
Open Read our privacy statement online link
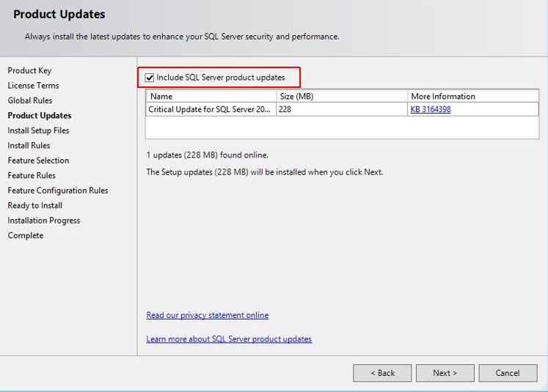click(x=207, y=315)
